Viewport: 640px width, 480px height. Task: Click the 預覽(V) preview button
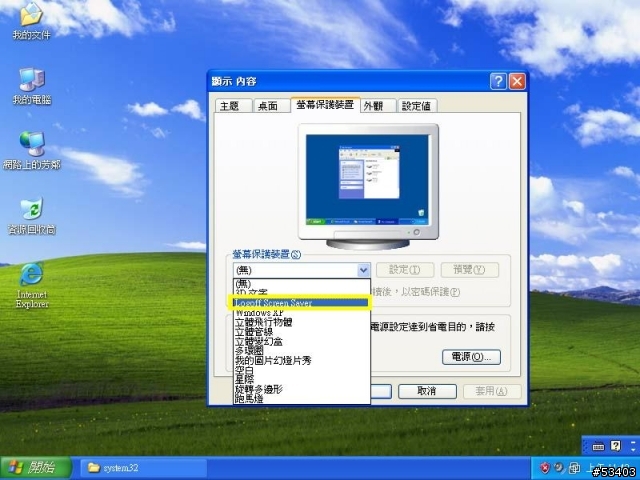click(x=469, y=270)
